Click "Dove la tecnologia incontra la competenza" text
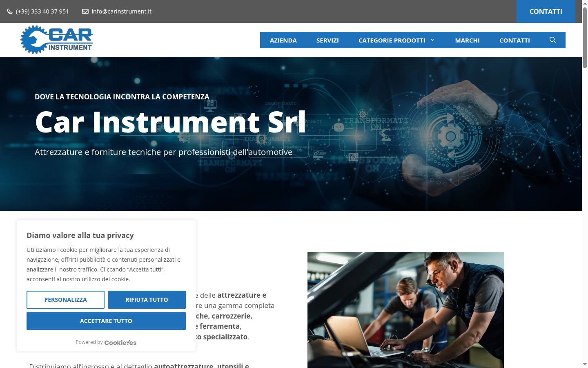 click(x=122, y=97)
